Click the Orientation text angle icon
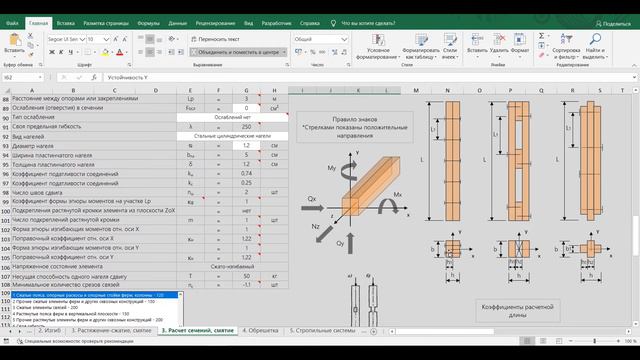 [172, 39]
